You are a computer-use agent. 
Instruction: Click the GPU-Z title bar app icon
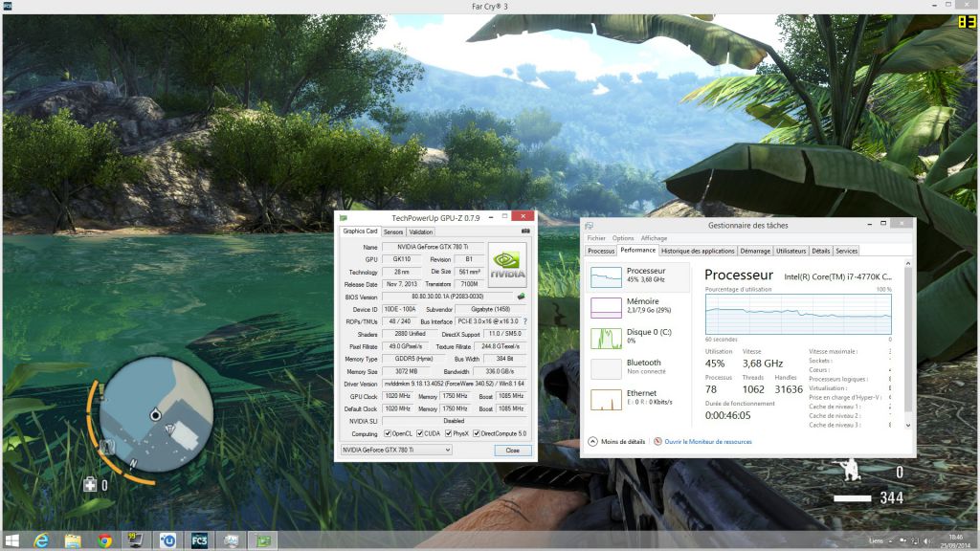[344, 218]
